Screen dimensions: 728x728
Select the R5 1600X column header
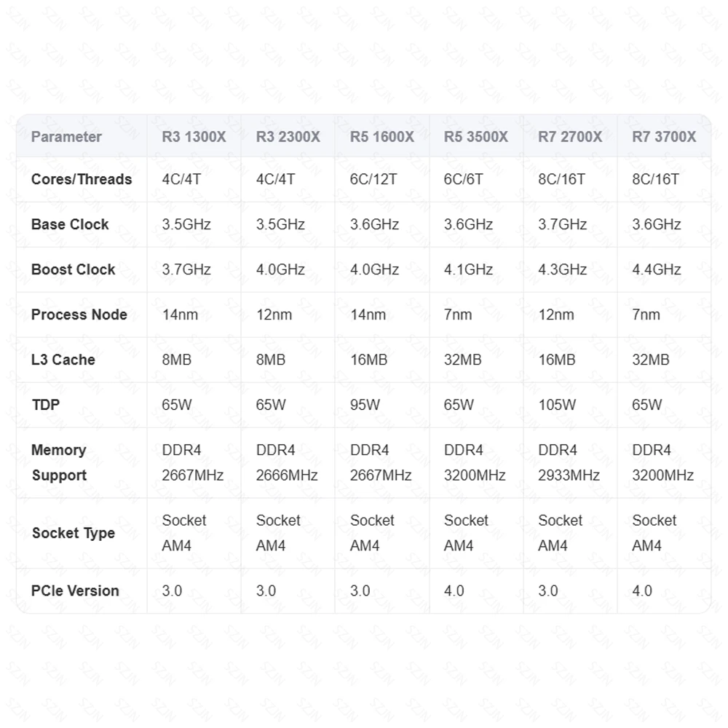click(381, 137)
